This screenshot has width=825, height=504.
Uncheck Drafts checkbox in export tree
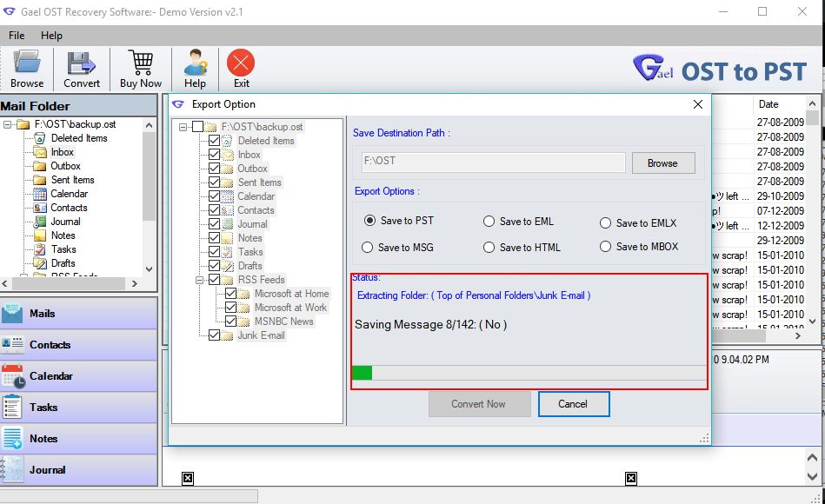pyautogui.click(x=214, y=266)
